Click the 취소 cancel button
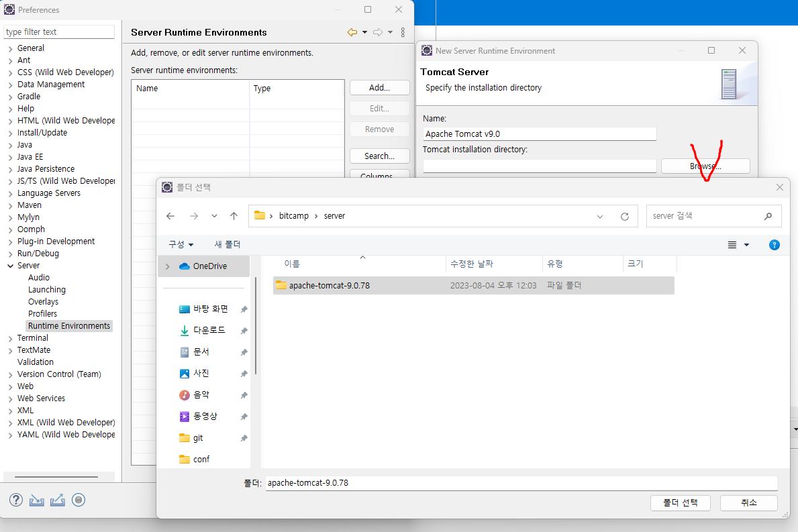798x532 pixels. tap(748, 502)
